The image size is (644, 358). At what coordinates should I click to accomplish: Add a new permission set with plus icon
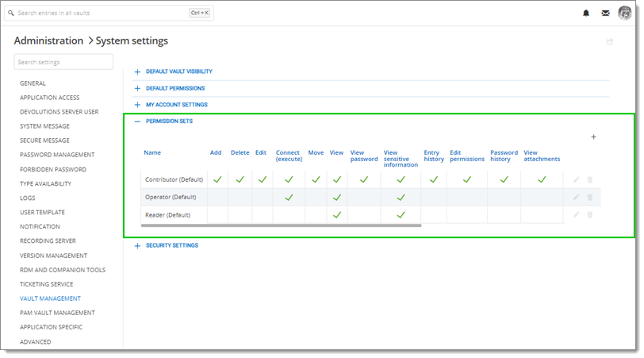pyautogui.click(x=593, y=137)
